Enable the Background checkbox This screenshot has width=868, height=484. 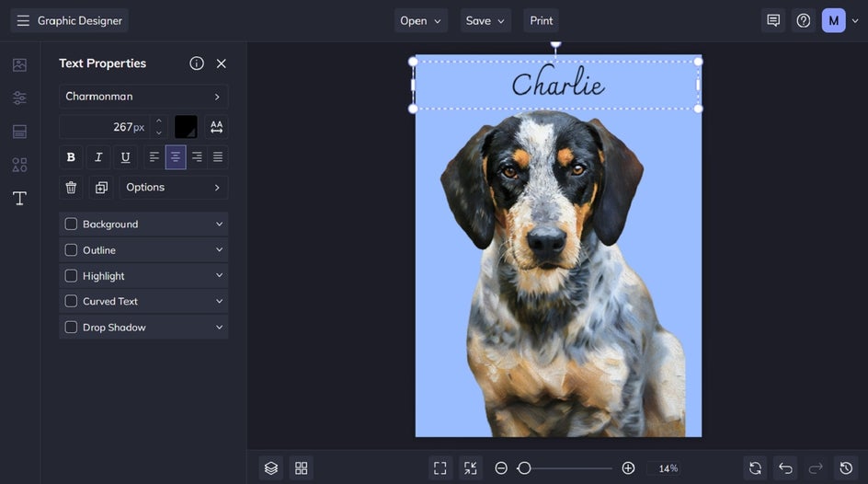(x=71, y=224)
